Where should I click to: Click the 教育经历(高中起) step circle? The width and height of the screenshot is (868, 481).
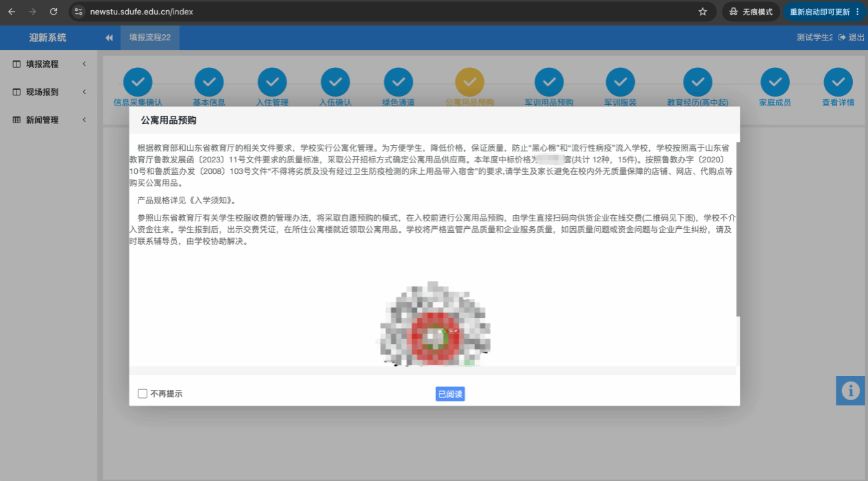(x=698, y=82)
